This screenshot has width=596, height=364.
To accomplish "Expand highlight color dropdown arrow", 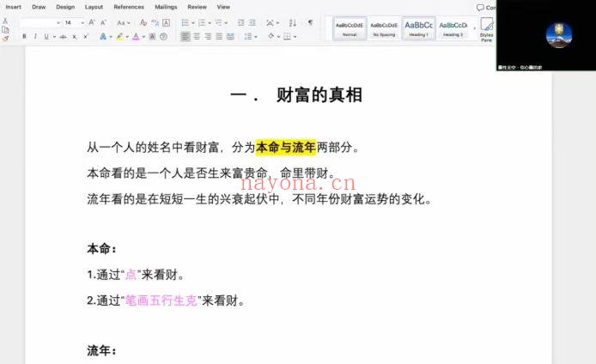I will click(x=127, y=37).
